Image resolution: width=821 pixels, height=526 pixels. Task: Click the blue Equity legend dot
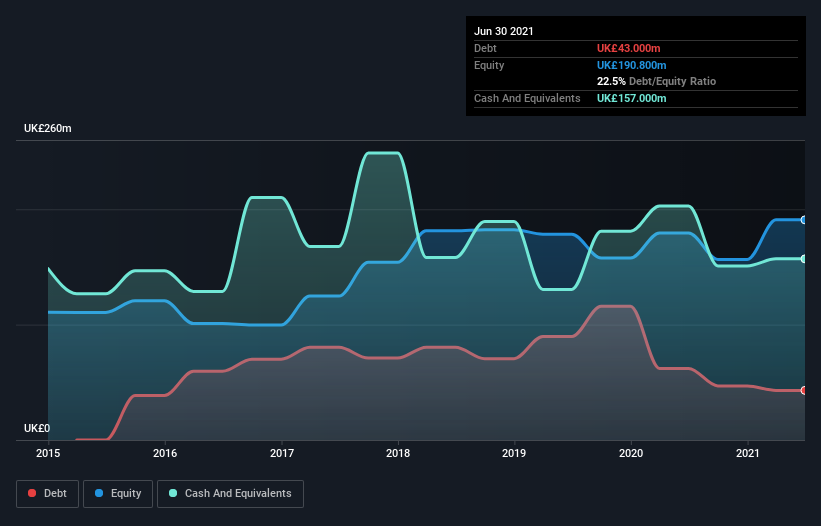click(x=99, y=493)
